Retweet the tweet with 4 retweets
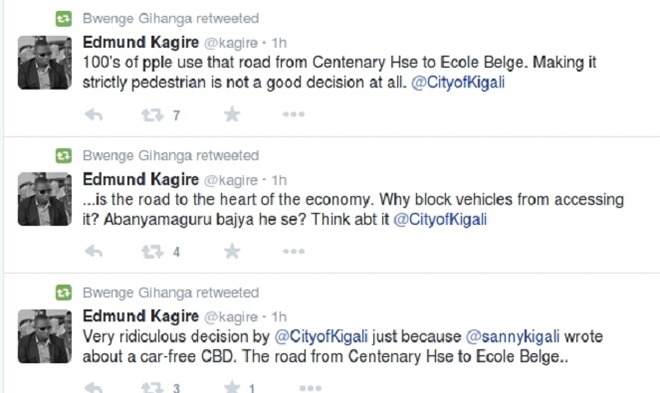Image resolution: width=660 pixels, height=393 pixels. coord(152,252)
